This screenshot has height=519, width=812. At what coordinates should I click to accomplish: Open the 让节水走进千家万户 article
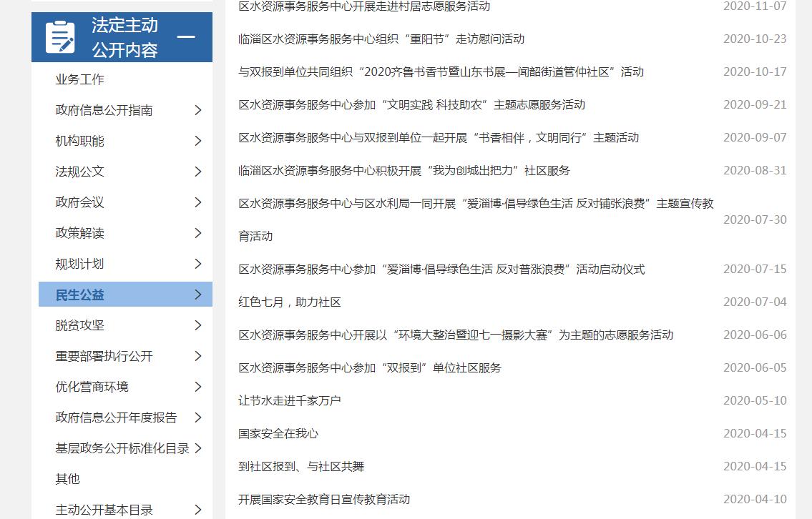coord(289,400)
